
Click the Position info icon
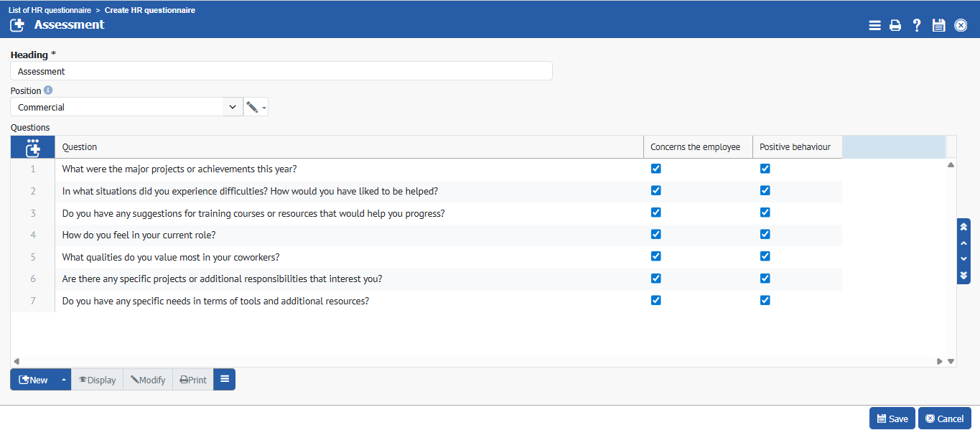click(x=48, y=90)
